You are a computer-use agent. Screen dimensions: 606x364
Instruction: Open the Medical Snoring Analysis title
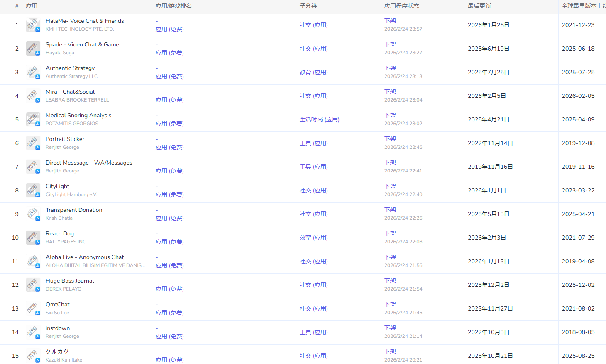pos(78,115)
